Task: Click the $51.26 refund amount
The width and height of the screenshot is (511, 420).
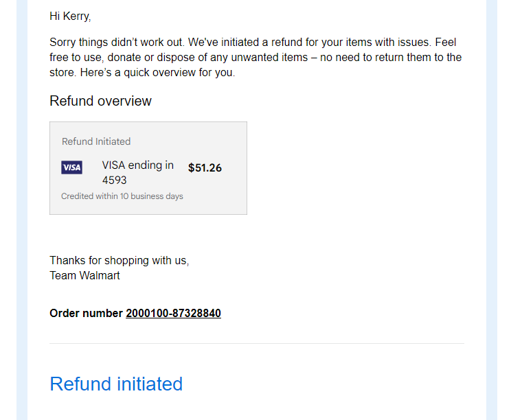Action: [x=205, y=168]
